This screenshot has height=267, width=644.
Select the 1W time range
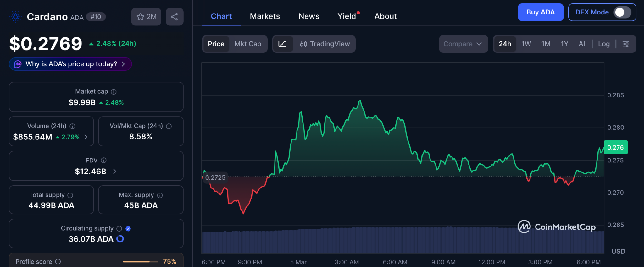526,44
